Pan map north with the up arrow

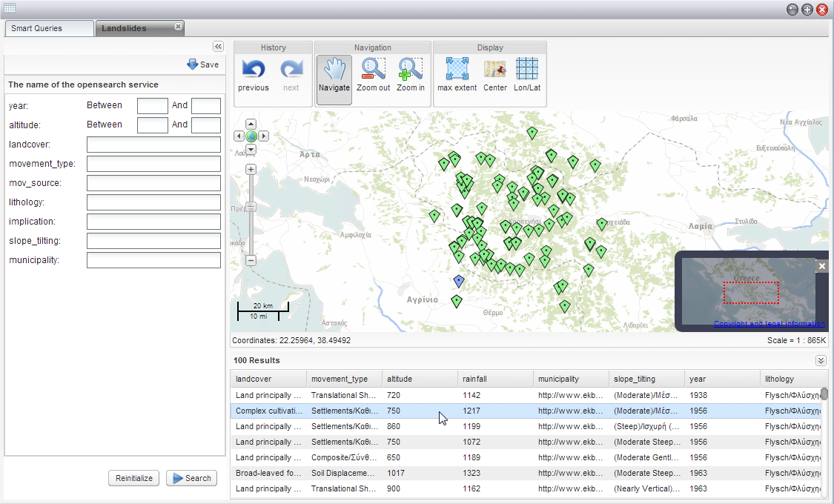click(251, 124)
